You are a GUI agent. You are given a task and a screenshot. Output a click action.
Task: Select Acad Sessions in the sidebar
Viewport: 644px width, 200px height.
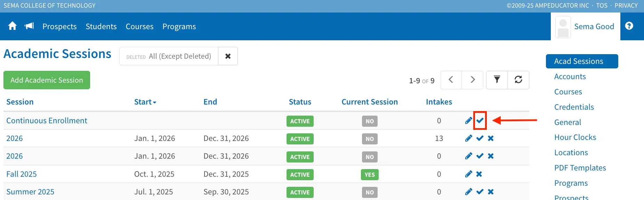[x=582, y=61]
